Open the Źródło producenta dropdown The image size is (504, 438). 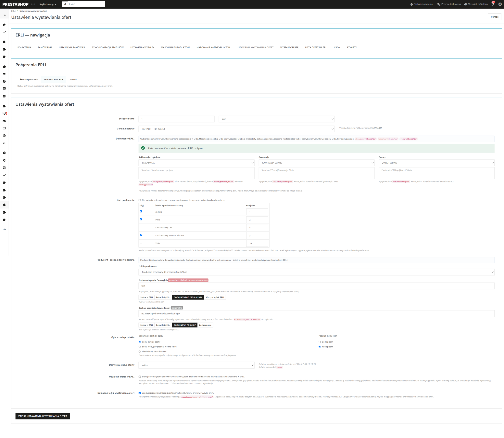316,272
